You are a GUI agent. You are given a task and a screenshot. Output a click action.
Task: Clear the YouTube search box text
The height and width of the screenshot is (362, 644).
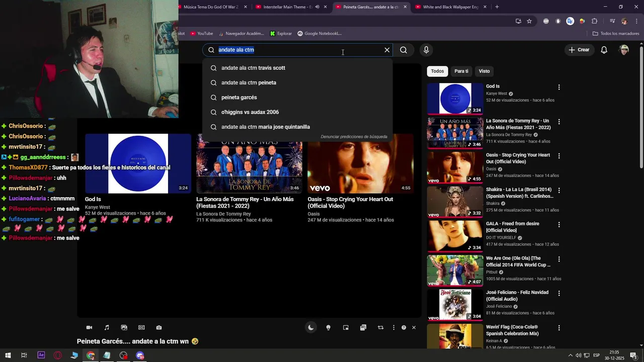coord(387,50)
